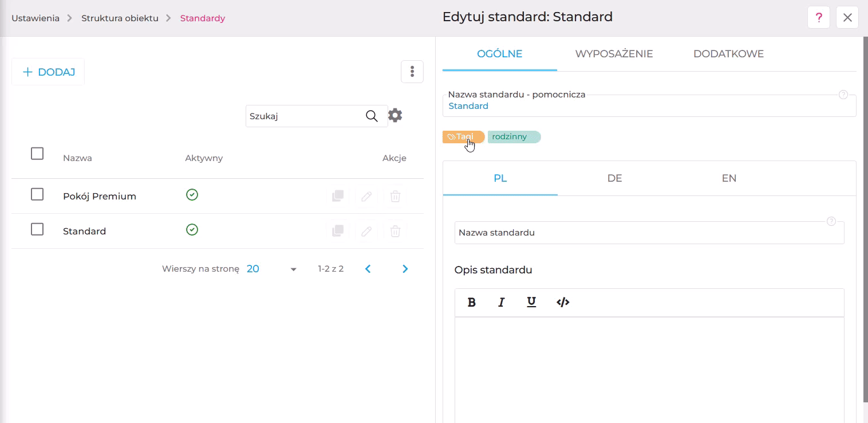Go to previous page arrow
Screen dimensions: 868x423
pos(368,269)
